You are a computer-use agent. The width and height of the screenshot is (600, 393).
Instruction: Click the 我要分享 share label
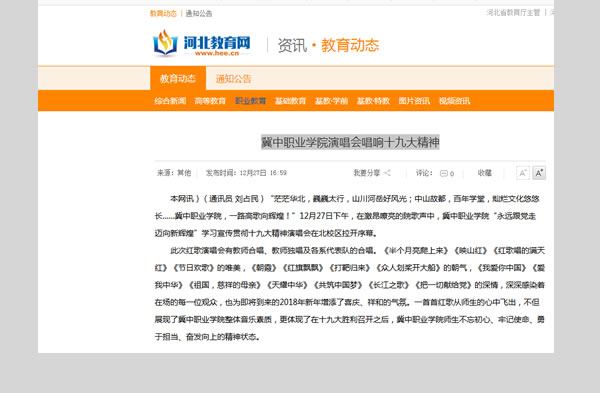tap(367, 173)
